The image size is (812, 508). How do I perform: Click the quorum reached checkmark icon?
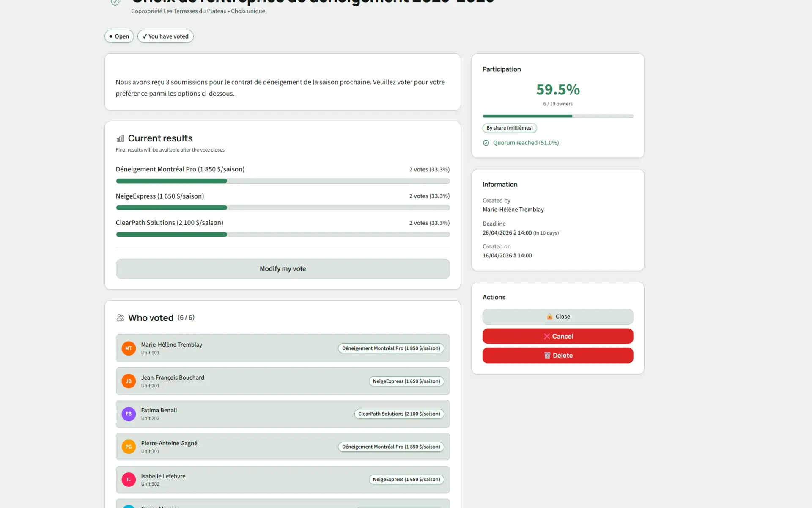click(486, 143)
